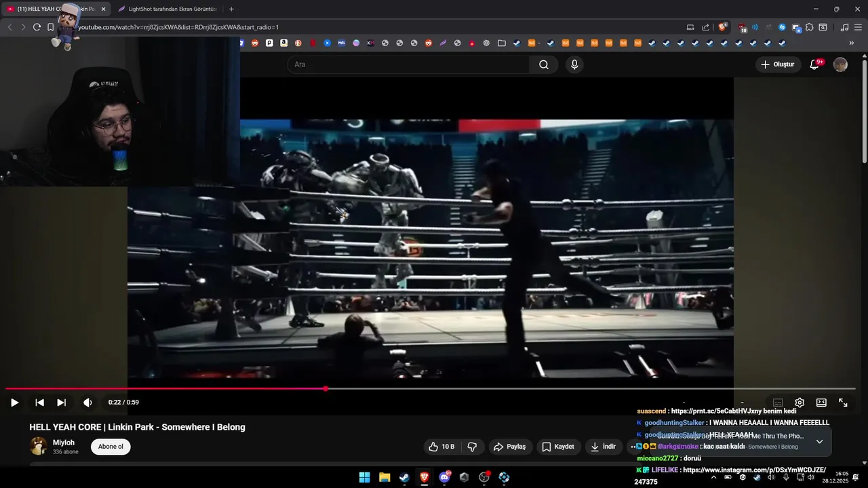Subscribe with Abone ol button
This screenshot has height=488, width=868.
[x=111, y=447]
